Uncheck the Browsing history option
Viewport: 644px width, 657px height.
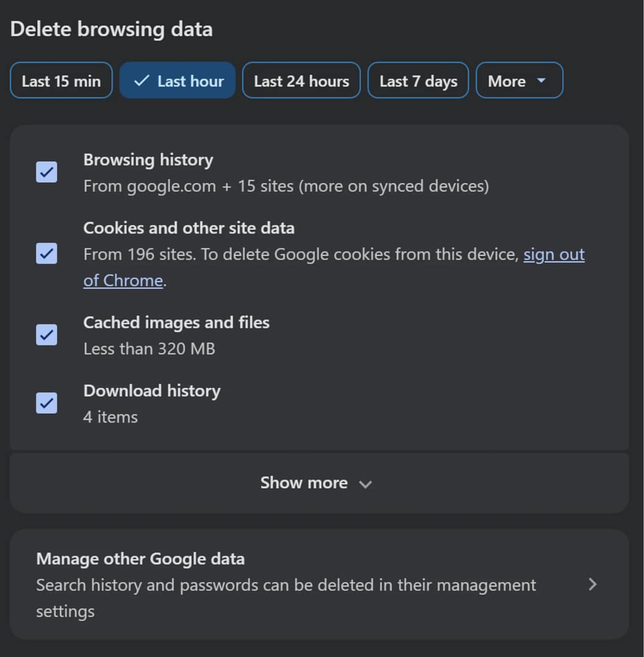click(x=46, y=172)
